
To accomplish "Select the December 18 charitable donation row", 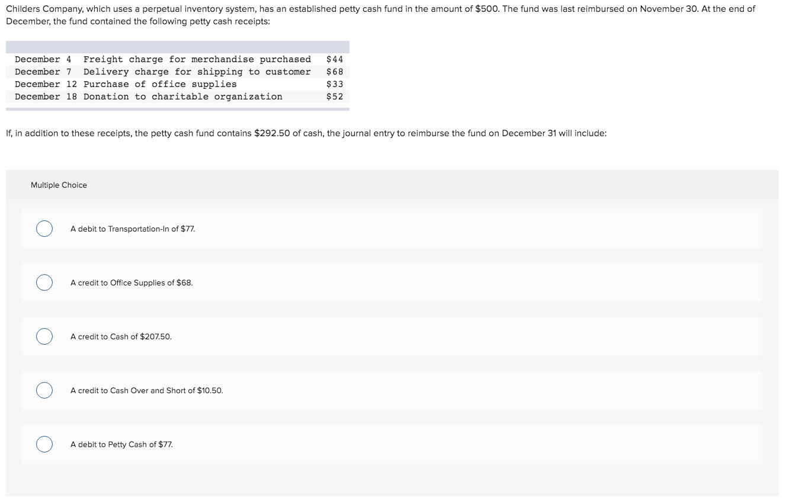I will pos(178,96).
